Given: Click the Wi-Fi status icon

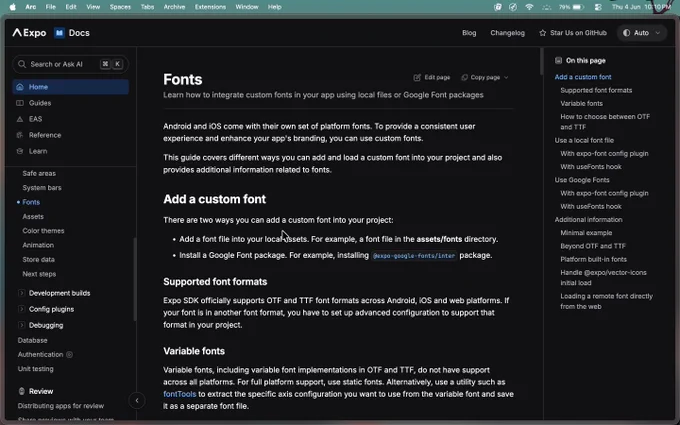Looking at the screenshot, I should click(529, 7).
